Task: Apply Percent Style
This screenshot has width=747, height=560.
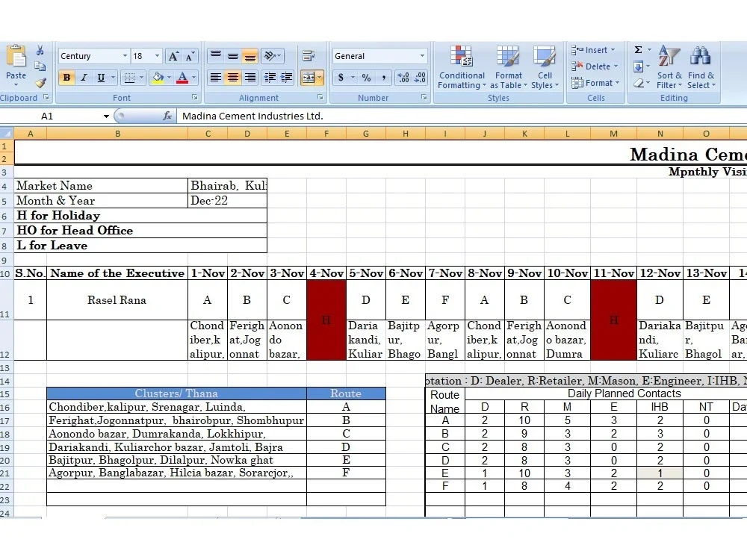Action: [x=366, y=77]
